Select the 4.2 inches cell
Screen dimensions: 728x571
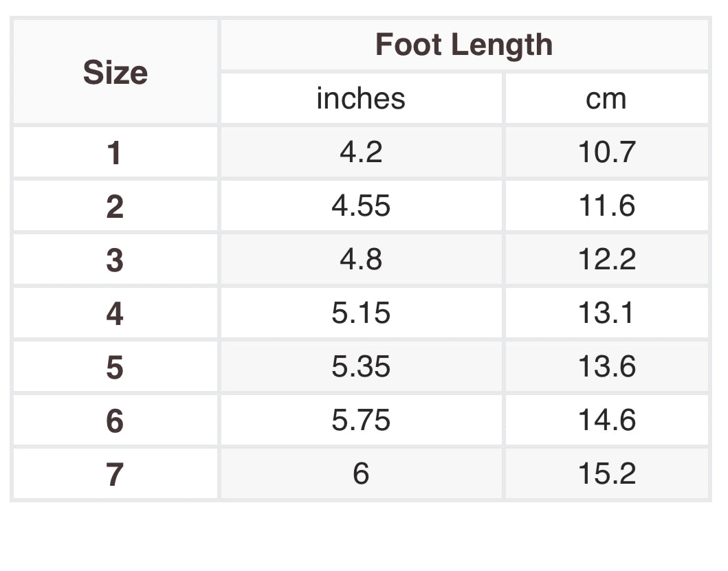click(x=361, y=152)
